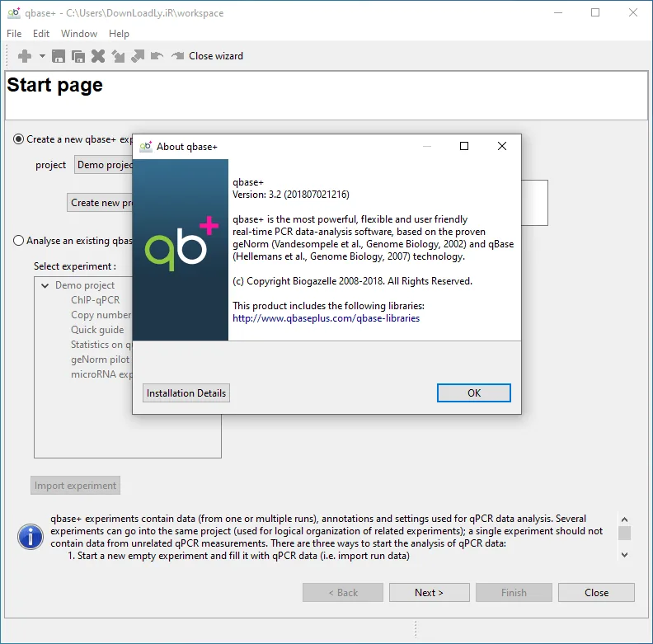Open dropdown arrow next to plus icon
This screenshot has width=653, height=644.
[42, 56]
